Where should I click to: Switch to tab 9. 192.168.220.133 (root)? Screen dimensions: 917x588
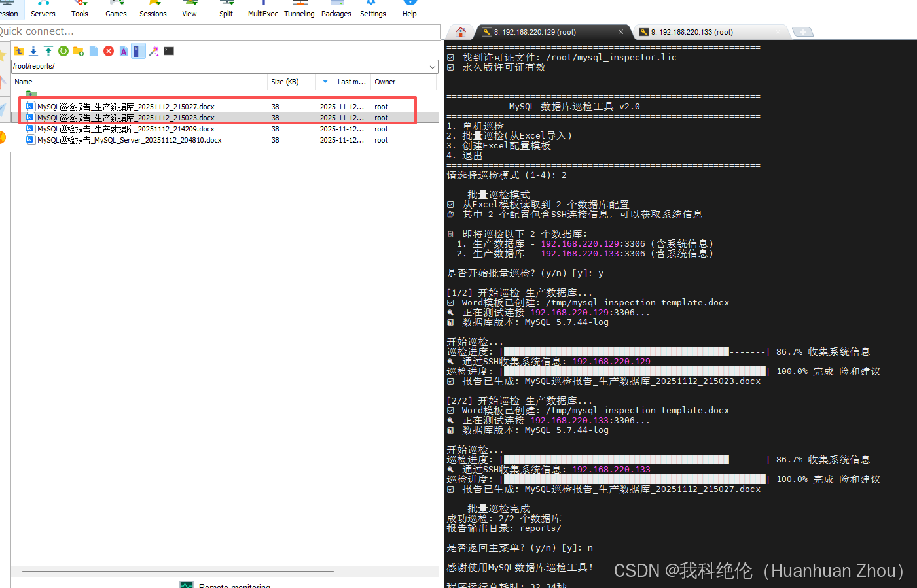coord(711,31)
